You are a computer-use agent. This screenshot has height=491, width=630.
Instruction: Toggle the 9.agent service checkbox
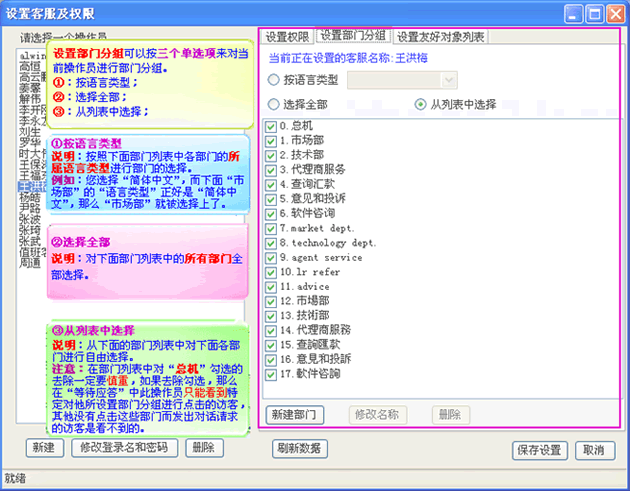271,257
